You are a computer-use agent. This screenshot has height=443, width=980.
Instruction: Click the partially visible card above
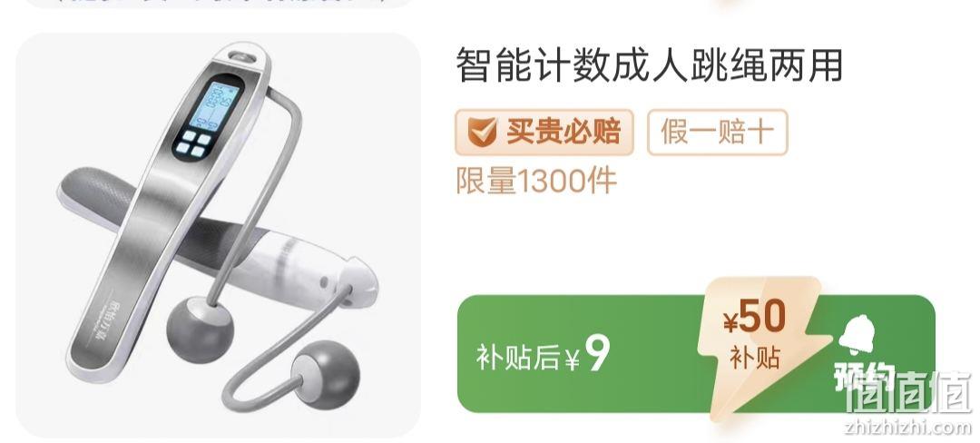[x=218, y=3]
